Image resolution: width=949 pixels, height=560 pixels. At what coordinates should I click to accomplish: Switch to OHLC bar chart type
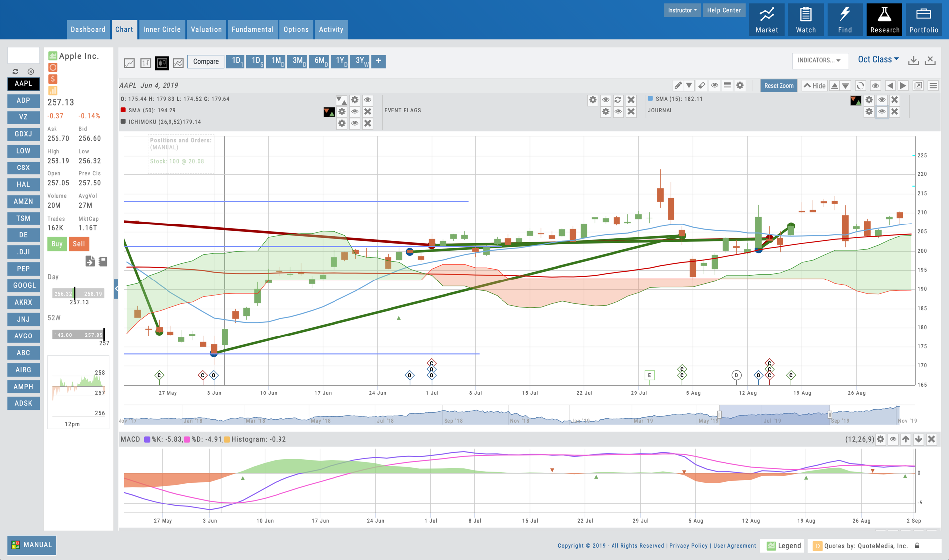pyautogui.click(x=146, y=63)
